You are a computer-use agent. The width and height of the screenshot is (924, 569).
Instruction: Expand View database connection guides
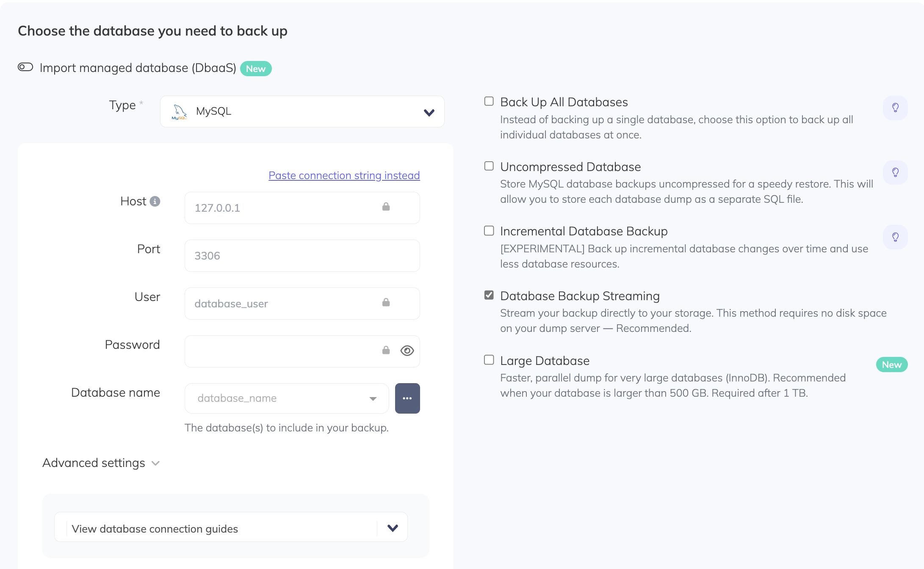231,528
